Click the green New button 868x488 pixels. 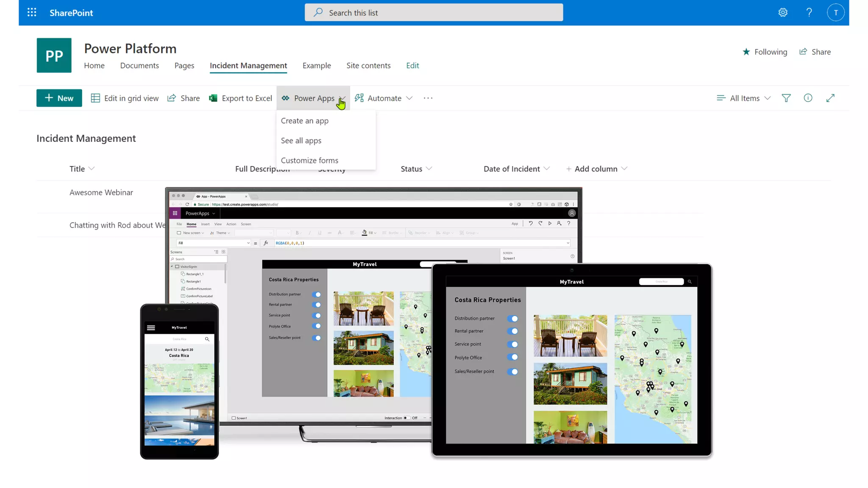tap(59, 98)
